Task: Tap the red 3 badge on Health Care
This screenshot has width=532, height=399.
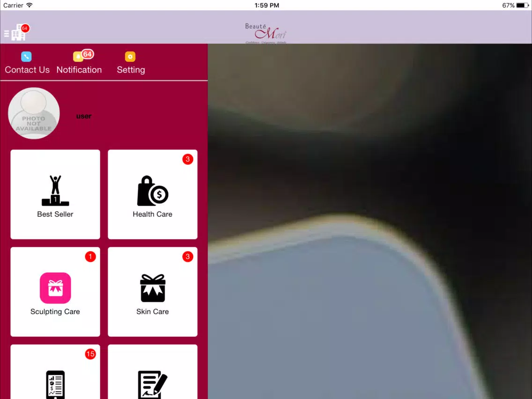Action: tap(188, 159)
